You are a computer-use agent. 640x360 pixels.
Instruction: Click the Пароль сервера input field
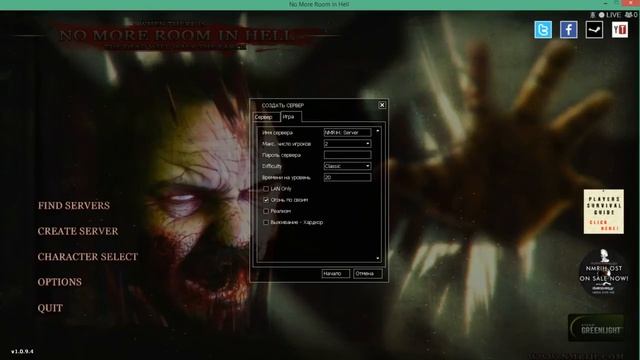tap(347, 155)
